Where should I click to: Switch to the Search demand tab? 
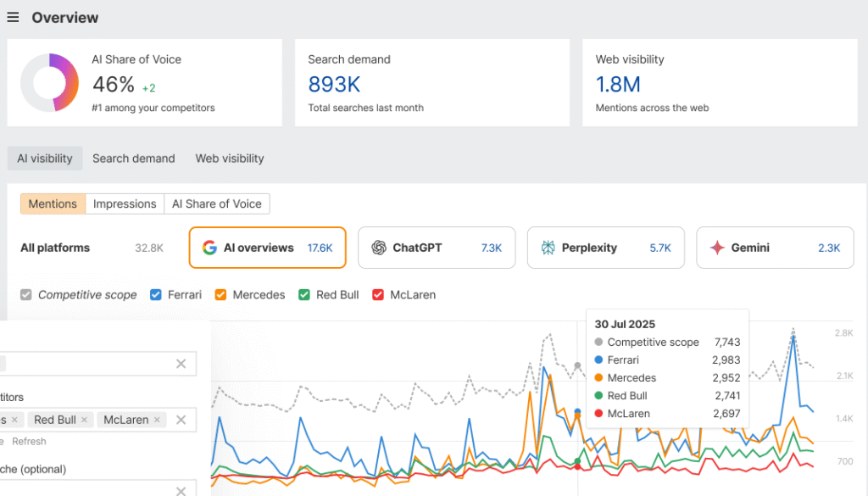pos(133,159)
